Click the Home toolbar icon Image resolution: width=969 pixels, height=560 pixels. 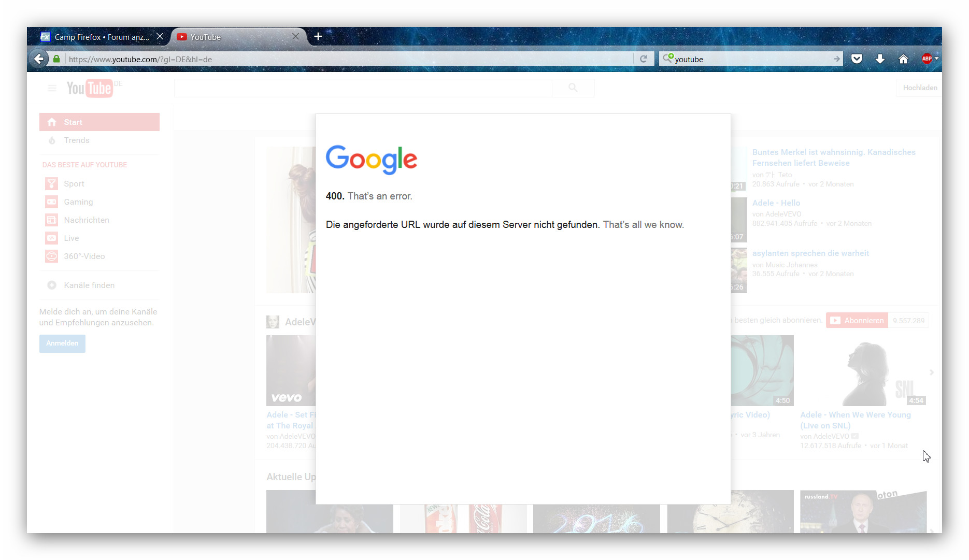point(903,59)
